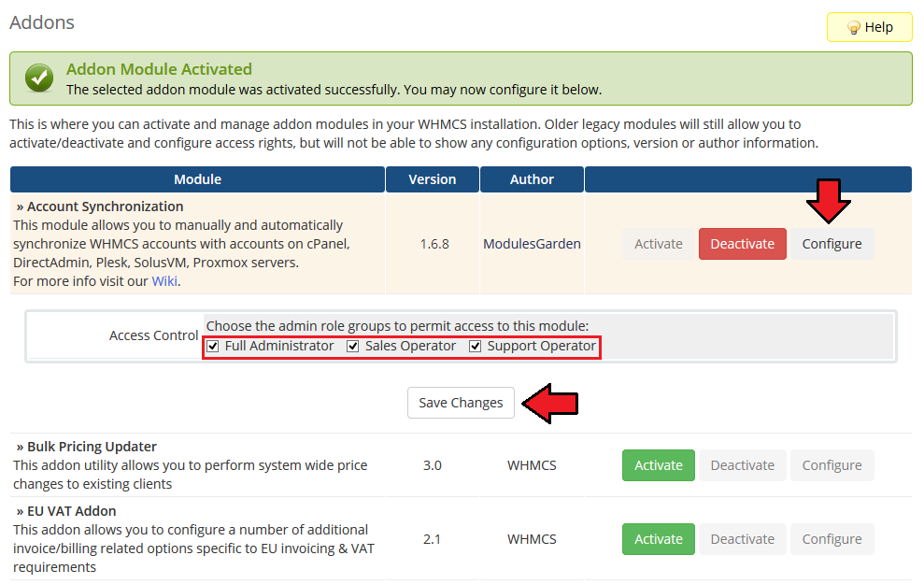Click the Version column header
This screenshot has height=584, width=924.
tap(433, 179)
